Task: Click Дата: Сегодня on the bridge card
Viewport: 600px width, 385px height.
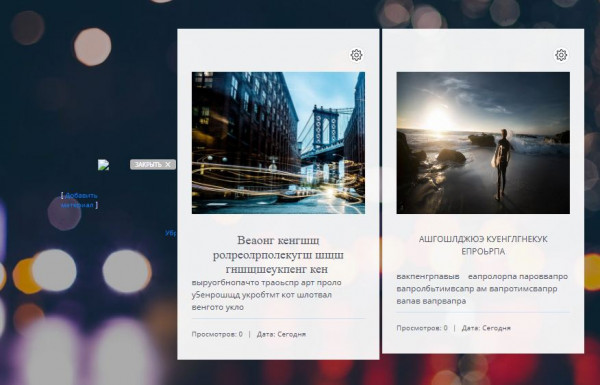Action: point(281,334)
